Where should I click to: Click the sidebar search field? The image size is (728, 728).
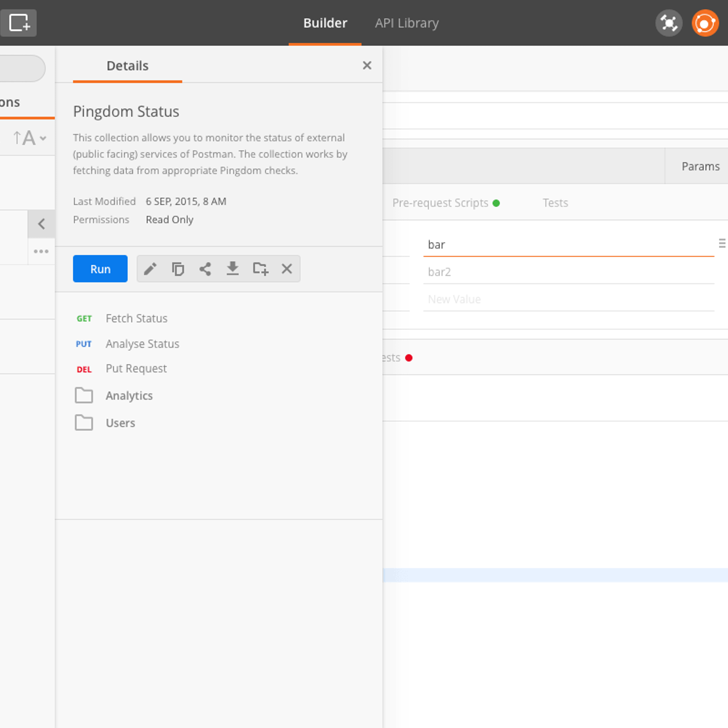[x=22, y=68]
